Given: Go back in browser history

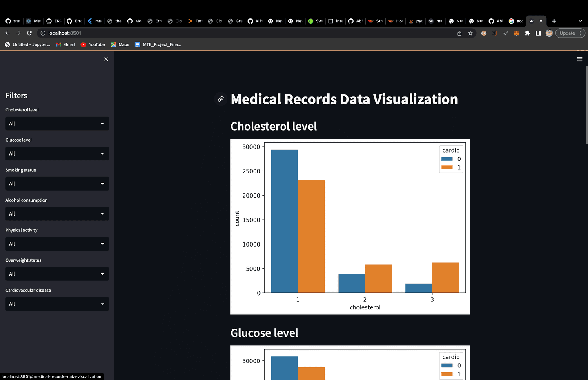Looking at the screenshot, I should [7, 33].
